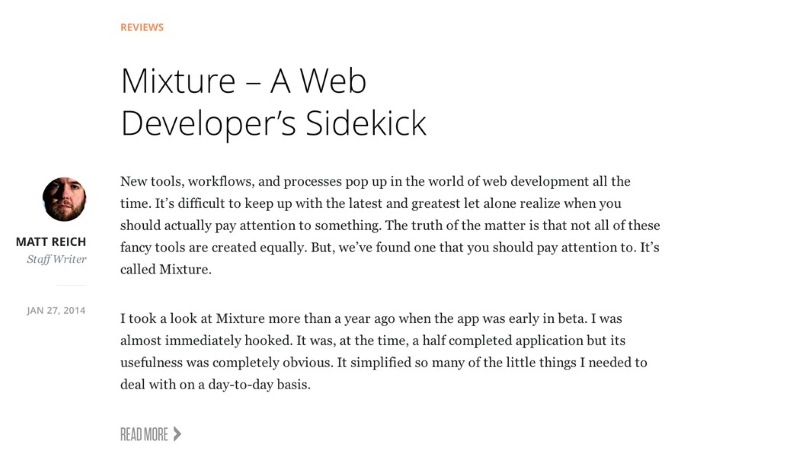Click the author name Matt Reich
Screen dimensions: 800x464
[51, 242]
